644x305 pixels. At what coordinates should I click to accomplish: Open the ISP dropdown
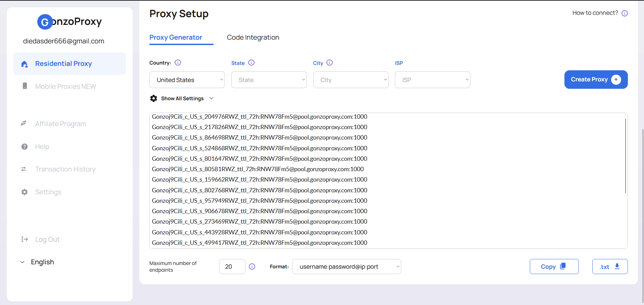[x=432, y=80]
